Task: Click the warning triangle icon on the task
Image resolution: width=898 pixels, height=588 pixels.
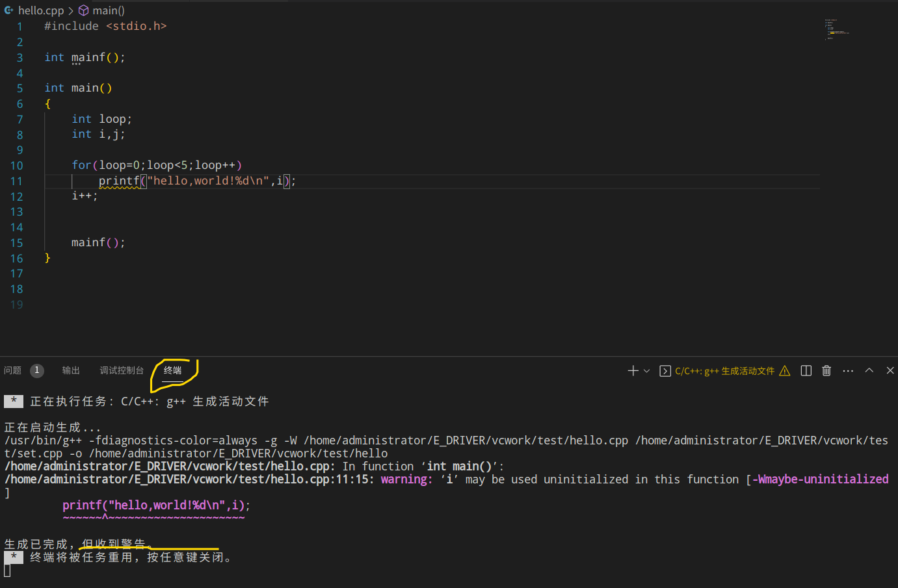Action: (785, 371)
